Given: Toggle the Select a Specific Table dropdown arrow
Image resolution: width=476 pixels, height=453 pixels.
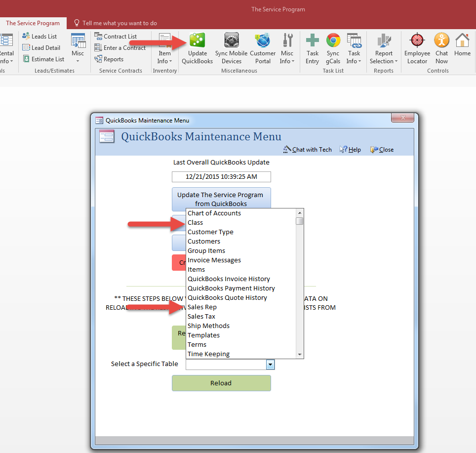Looking at the screenshot, I should click(x=270, y=365).
